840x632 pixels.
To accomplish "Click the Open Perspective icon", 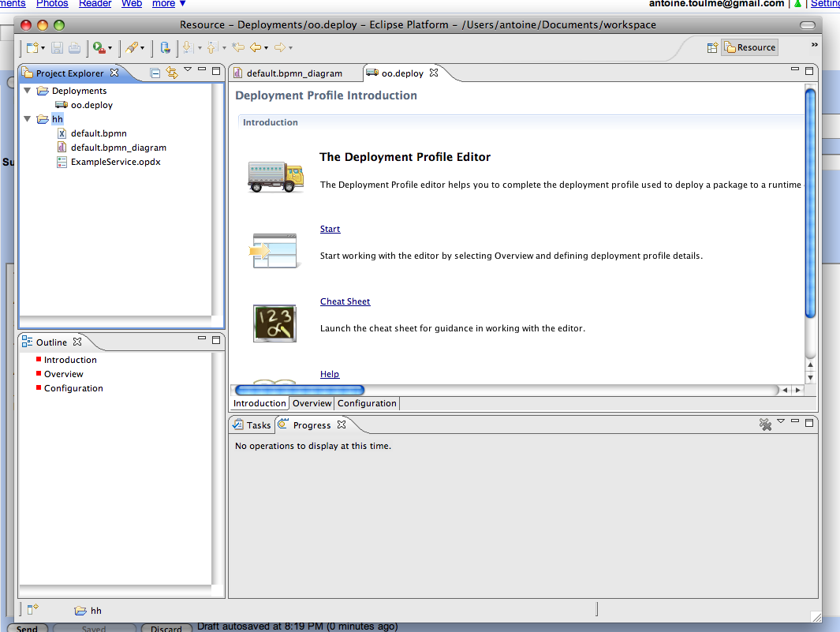I will click(x=712, y=47).
